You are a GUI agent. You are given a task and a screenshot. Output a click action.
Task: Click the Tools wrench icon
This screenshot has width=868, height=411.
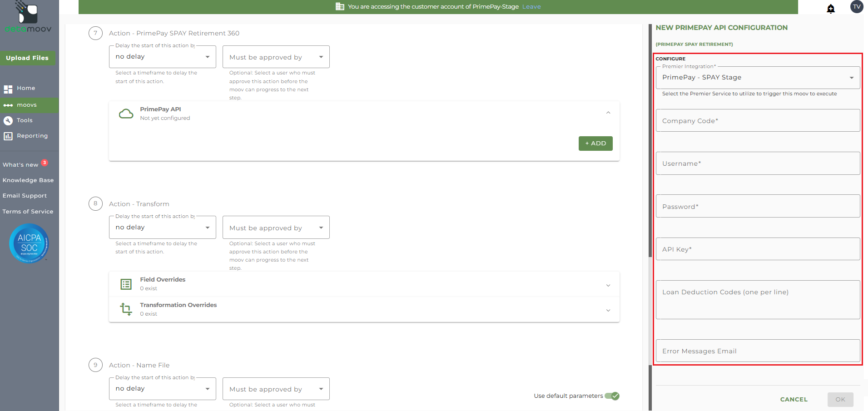pyautogui.click(x=8, y=121)
